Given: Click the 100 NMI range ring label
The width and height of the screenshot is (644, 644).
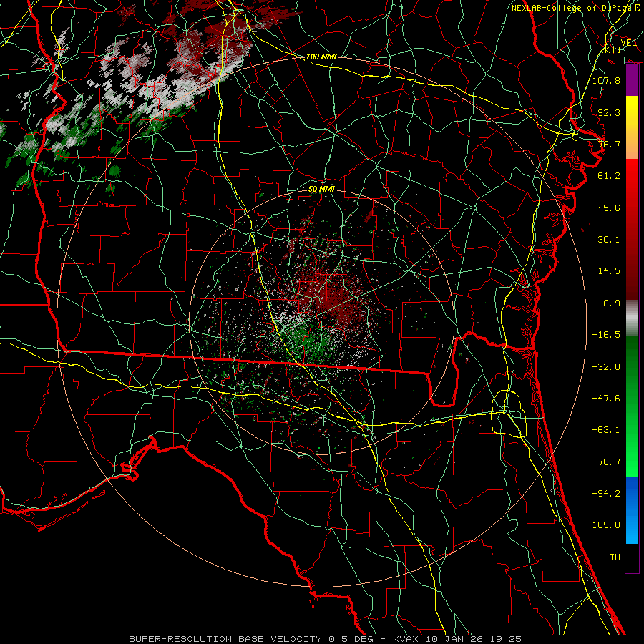Looking at the screenshot, I should pyautogui.click(x=321, y=57).
